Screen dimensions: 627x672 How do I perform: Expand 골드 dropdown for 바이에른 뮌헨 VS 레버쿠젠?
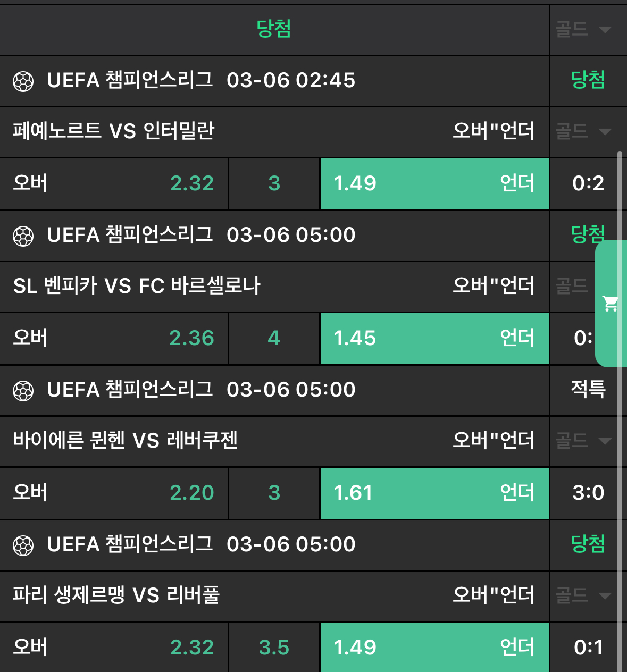click(x=583, y=441)
